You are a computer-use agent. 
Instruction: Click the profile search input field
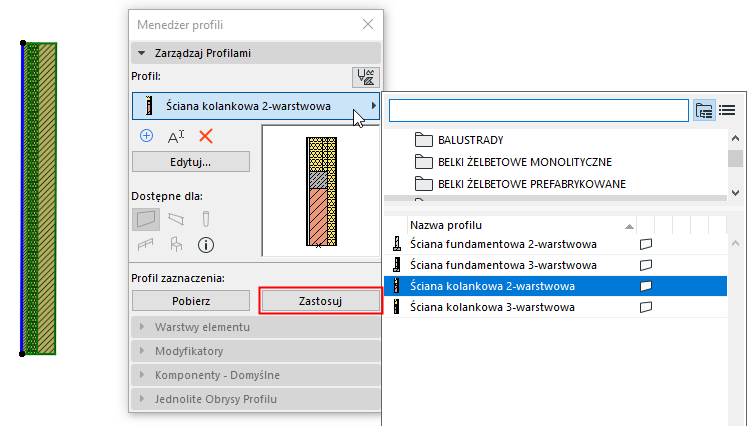(x=539, y=110)
